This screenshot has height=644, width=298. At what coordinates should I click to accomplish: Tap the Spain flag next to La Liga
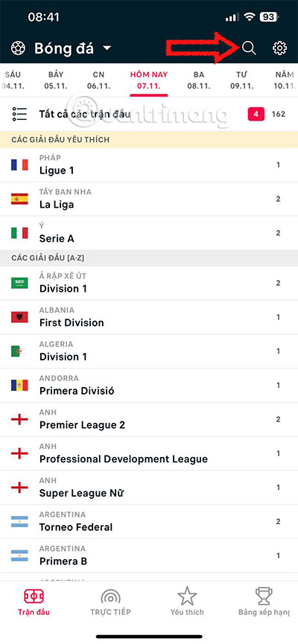(x=19, y=200)
